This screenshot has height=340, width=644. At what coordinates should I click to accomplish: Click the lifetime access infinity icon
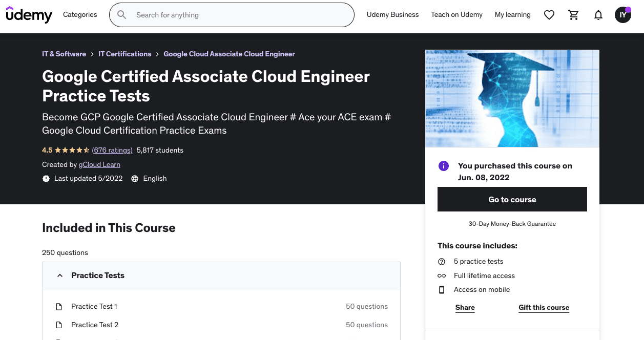(442, 276)
